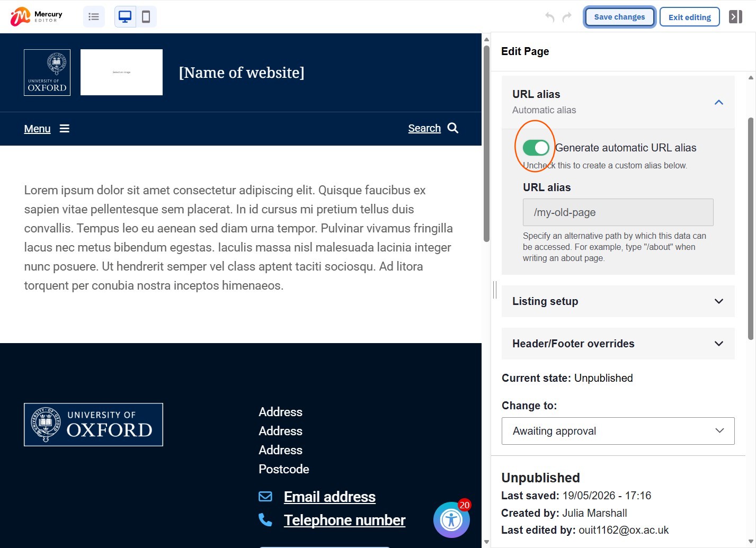Image resolution: width=756 pixels, height=548 pixels.
Task: Click the Menu link
Action: [x=38, y=129]
